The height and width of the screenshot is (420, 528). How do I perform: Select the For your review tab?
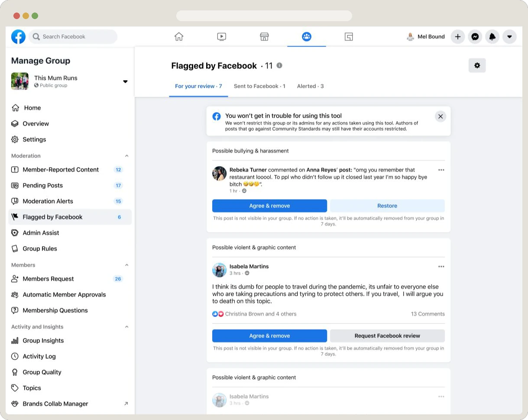[x=198, y=86]
